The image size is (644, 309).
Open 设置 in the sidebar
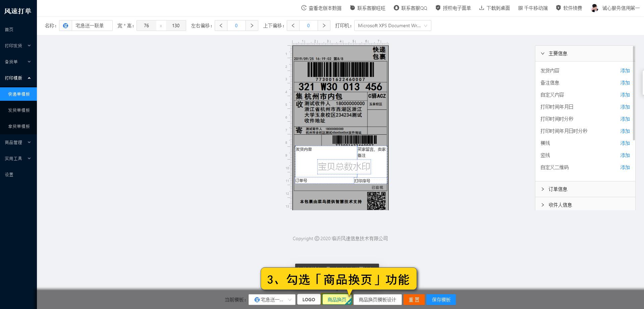point(18,175)
